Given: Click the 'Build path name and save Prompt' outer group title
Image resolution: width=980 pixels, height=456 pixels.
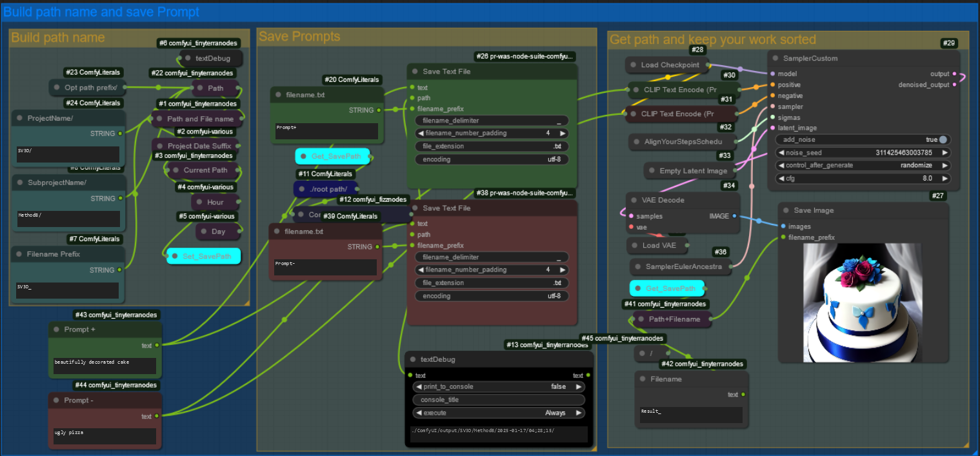Looking at the screenshot, I should [x=101, y=12].
